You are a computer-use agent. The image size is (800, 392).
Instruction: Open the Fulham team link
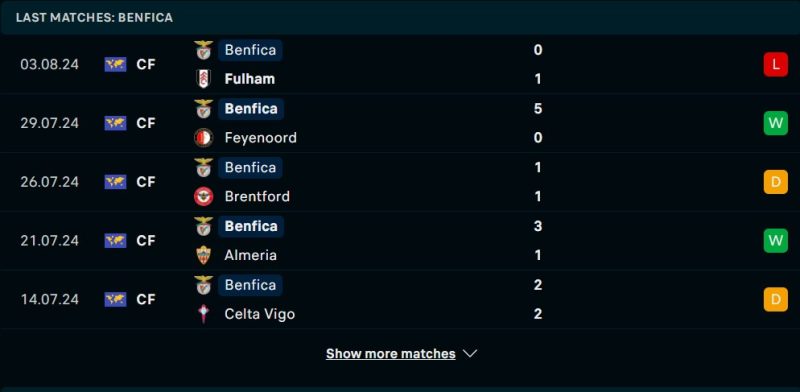coord(249,79)
